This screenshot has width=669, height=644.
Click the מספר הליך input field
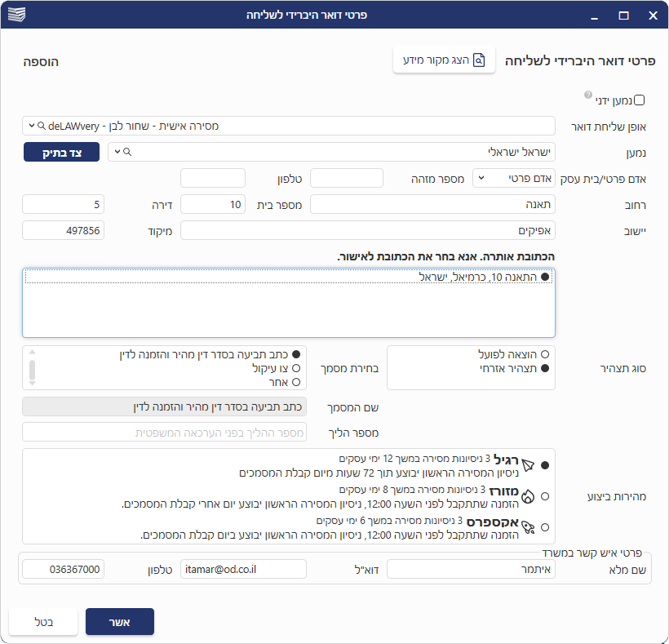click(x=165, y=433)
